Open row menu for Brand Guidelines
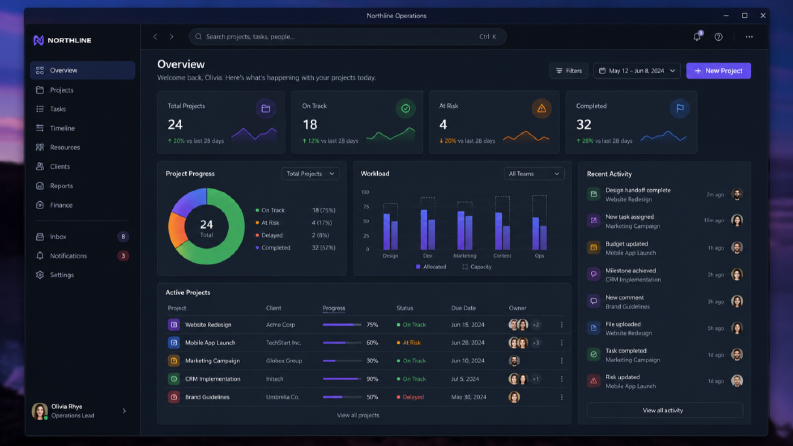 [561, 397]
